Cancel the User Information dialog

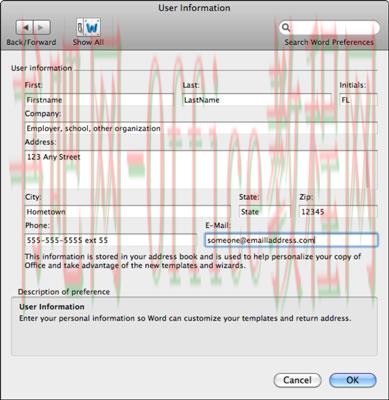coord(297,380)
